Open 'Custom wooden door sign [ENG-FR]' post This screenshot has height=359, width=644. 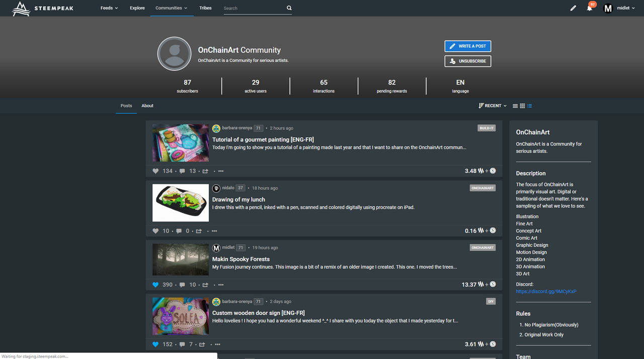(x=259, y=313)
